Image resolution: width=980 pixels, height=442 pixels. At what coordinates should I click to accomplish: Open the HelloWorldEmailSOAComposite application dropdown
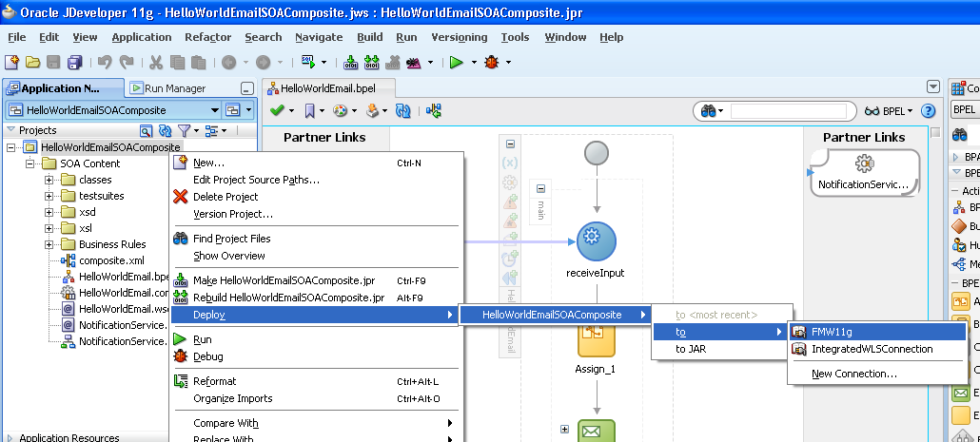tap(248, 110)
